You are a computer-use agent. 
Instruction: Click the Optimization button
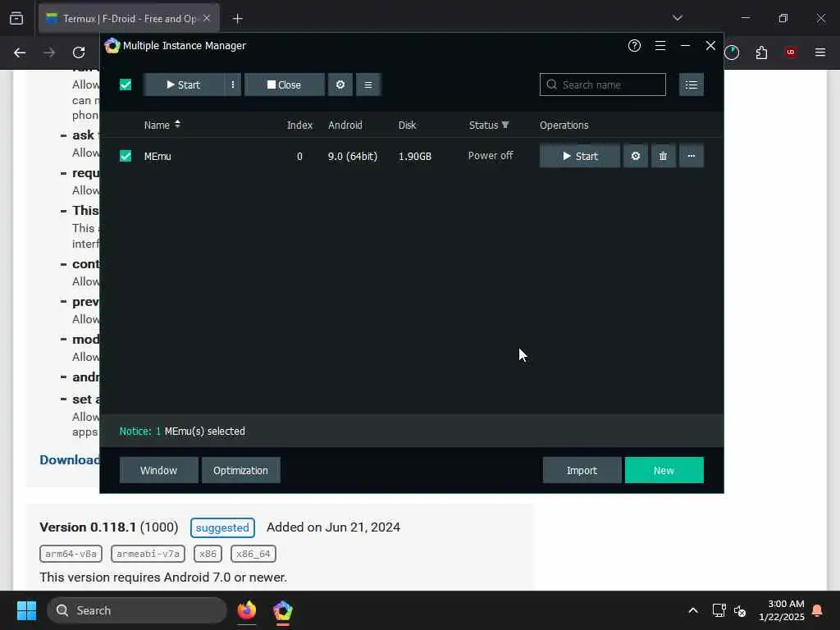point(240,470)
